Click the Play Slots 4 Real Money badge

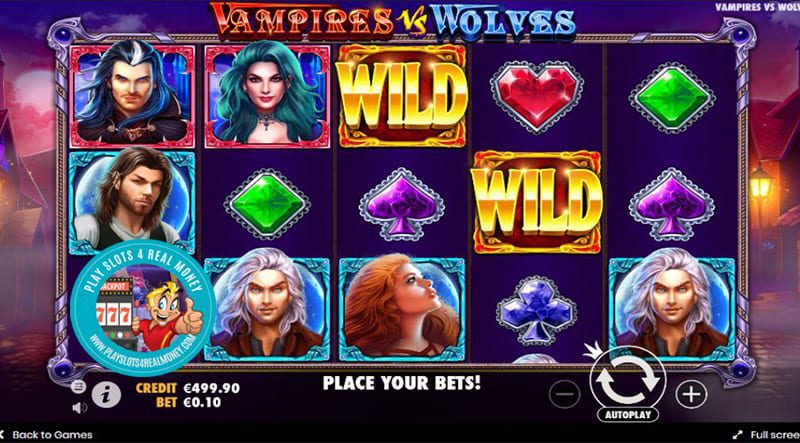pos(142,306)
